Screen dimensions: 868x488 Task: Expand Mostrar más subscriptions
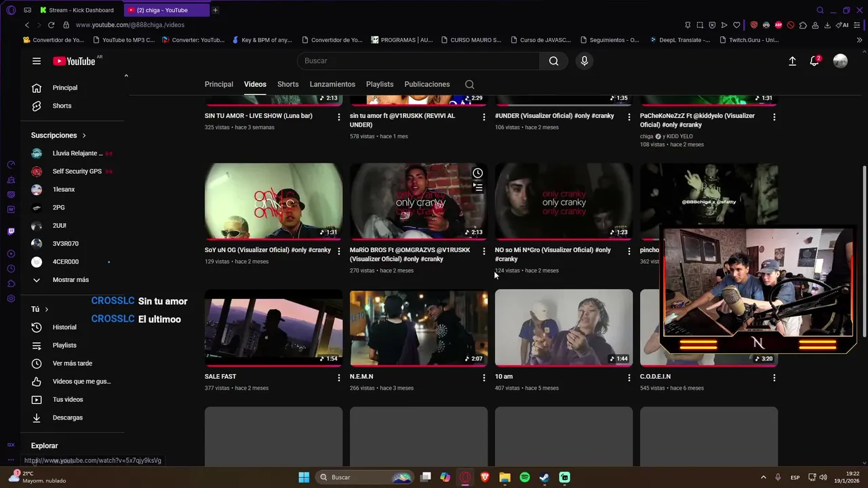[71, 280]
